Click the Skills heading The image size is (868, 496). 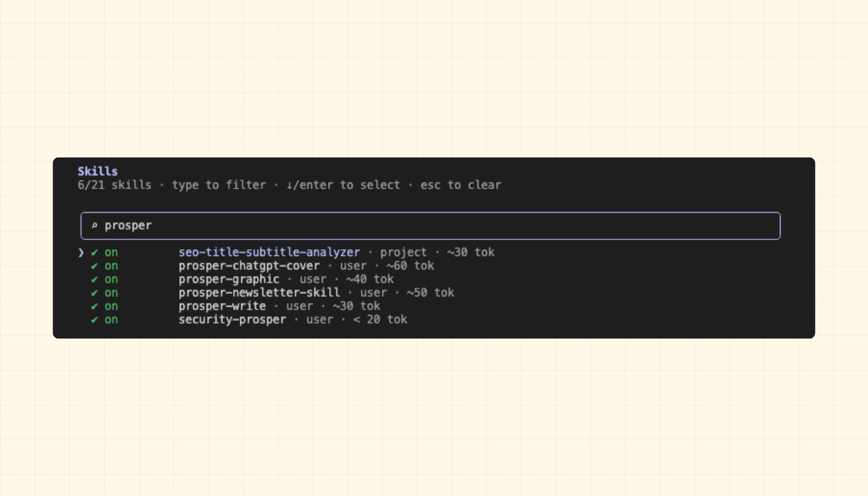(98, 171)
